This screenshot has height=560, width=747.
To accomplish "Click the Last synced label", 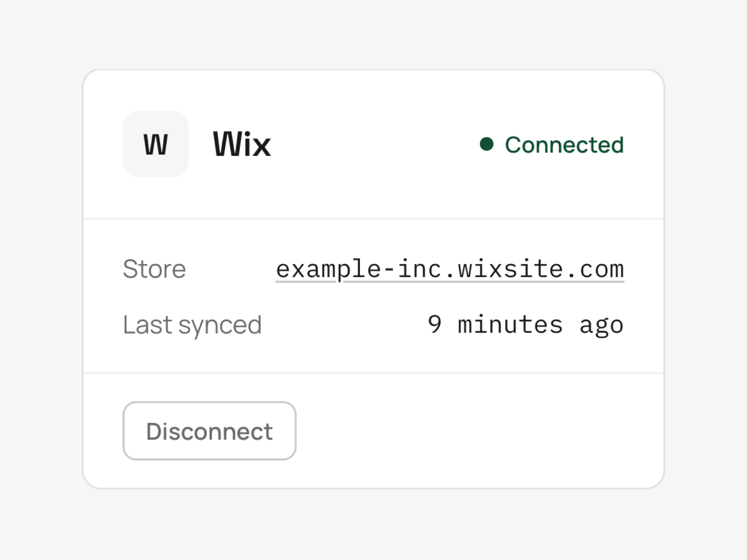I will click(x=192, y=325).
